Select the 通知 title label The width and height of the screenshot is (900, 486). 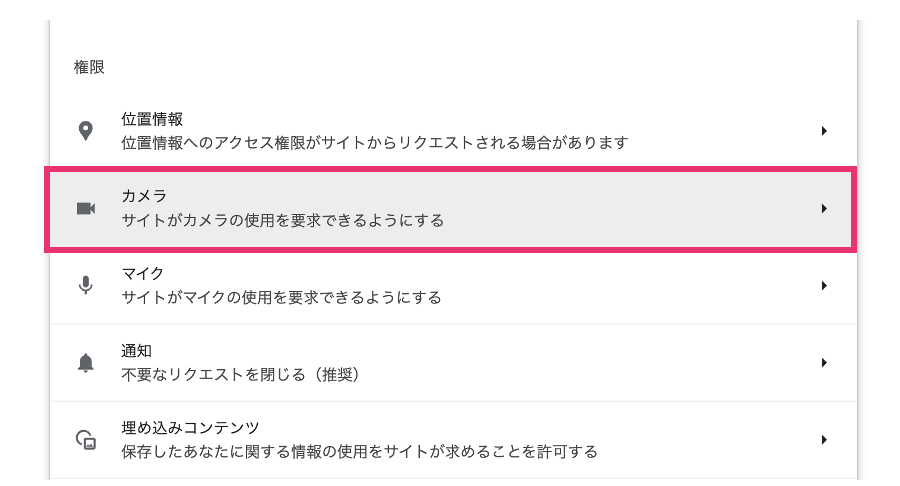(x=136, y=350)
